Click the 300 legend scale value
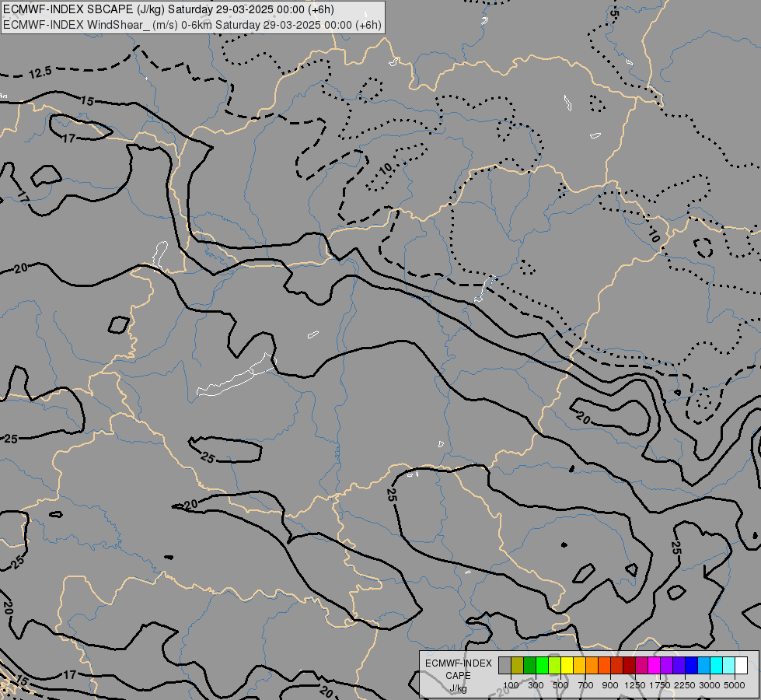 [x=536, y=685]
